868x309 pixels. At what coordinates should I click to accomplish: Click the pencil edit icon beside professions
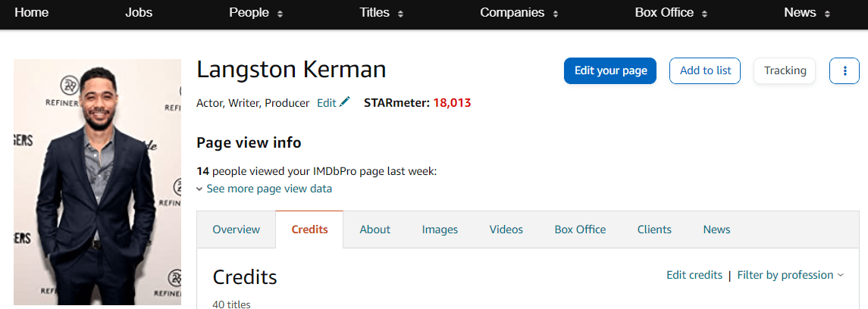(345, 102)
